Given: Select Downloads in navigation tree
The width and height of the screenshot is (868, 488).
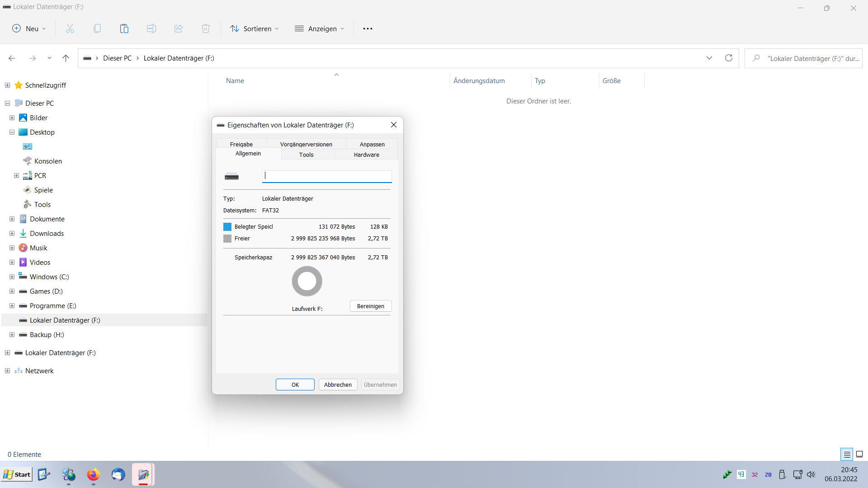Looking at the screenshot, I should pyautogui.click(x=47, y=234).
